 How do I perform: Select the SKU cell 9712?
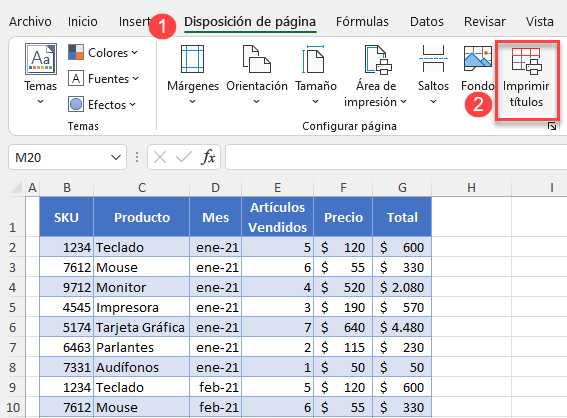67,287
